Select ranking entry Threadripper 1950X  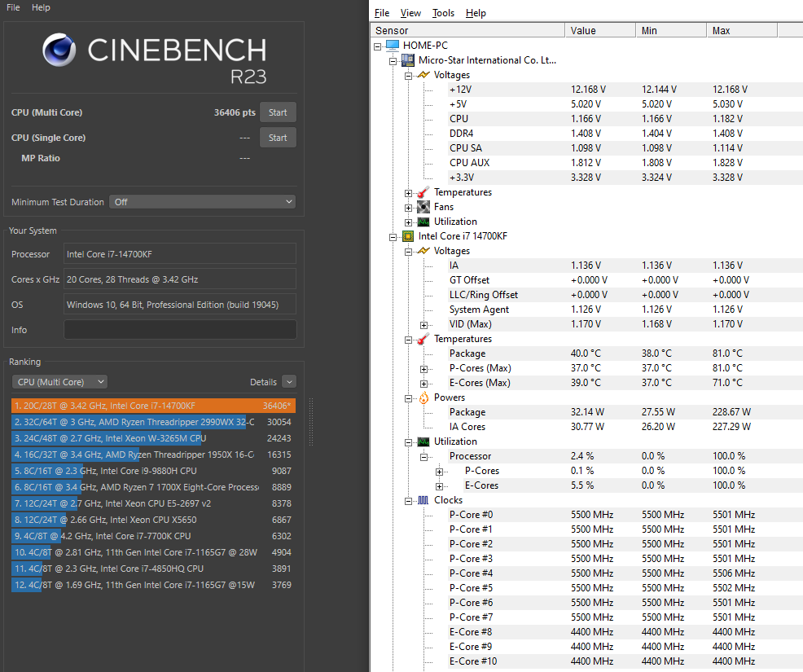pos(153,455)
